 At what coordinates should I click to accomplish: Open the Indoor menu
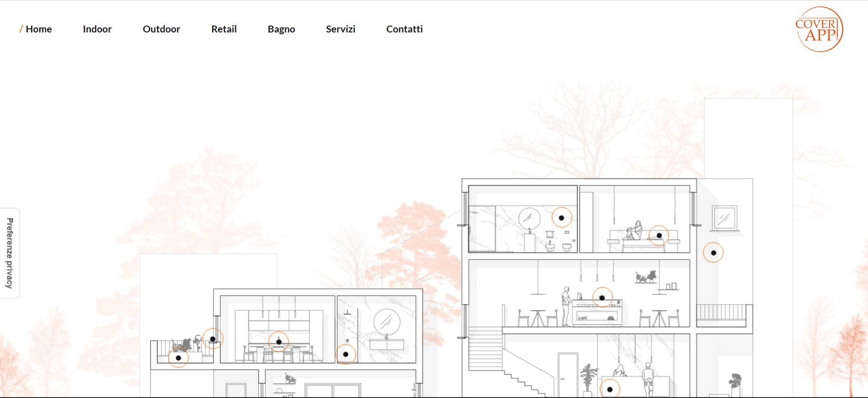pos(97,29)
